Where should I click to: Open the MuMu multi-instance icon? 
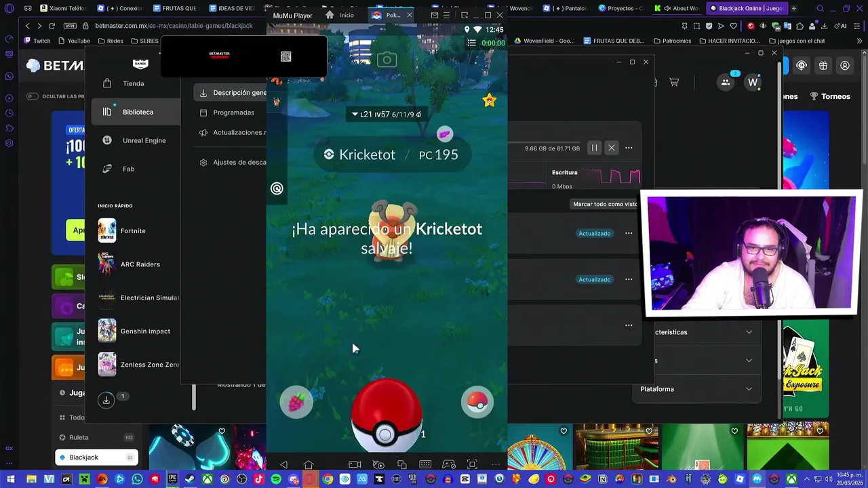[x=402, y=464]
